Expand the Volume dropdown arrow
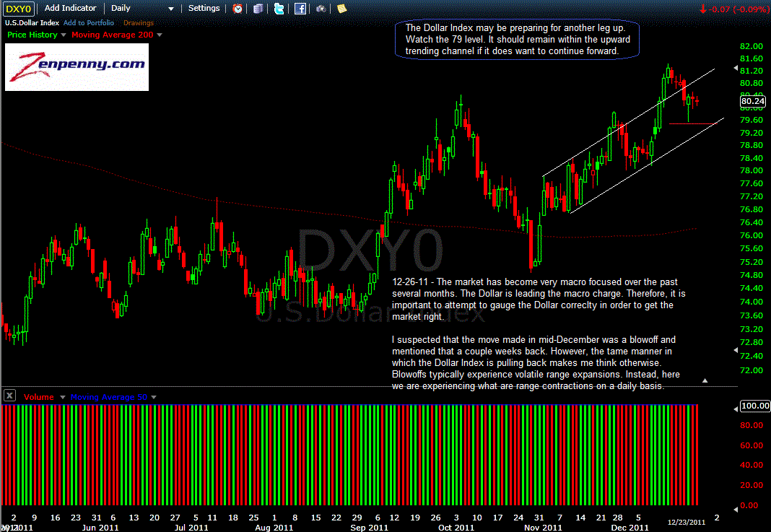The image size is (771, 532). click(x=63, y=397)
